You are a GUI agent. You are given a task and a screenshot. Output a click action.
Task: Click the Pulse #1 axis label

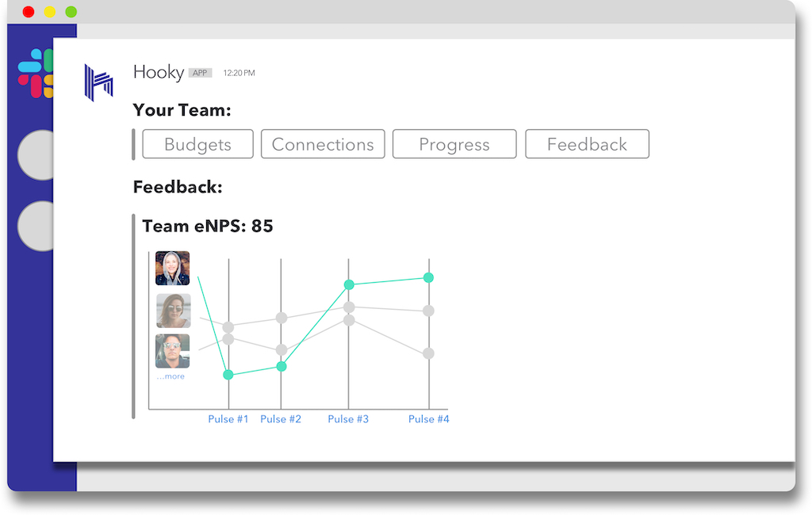click(x=228, y=419)
